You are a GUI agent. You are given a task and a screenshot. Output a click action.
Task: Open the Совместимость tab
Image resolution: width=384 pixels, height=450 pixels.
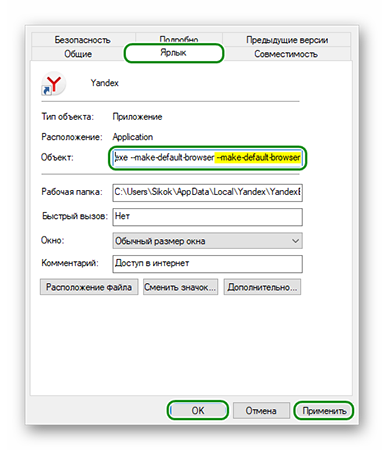286,54
